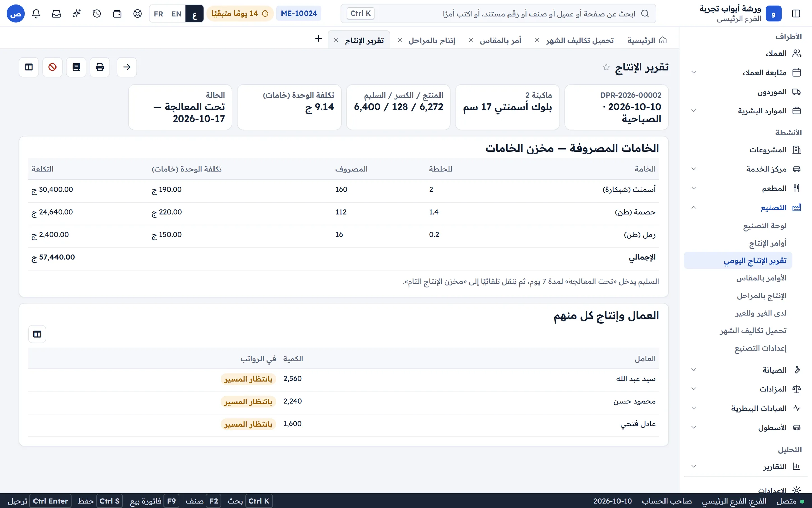Open the recent history clock icon
Screen dimensions: 812x508
(x=97, y=14)
